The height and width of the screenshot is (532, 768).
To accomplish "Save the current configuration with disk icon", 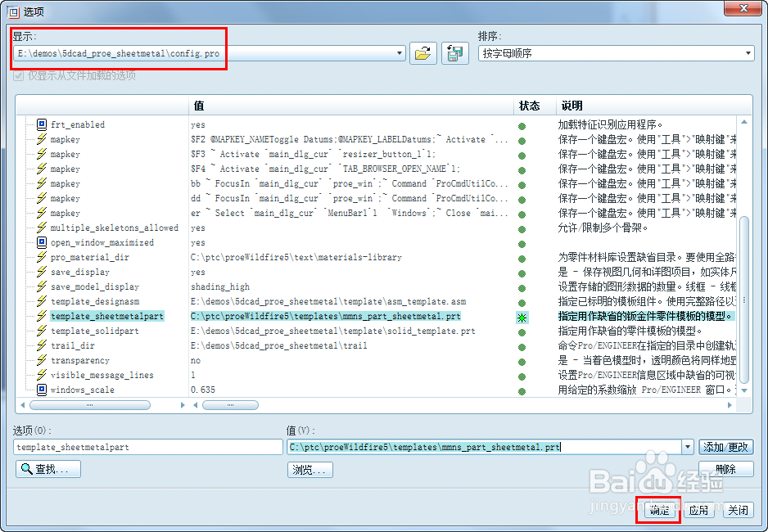I will point(455,53).
